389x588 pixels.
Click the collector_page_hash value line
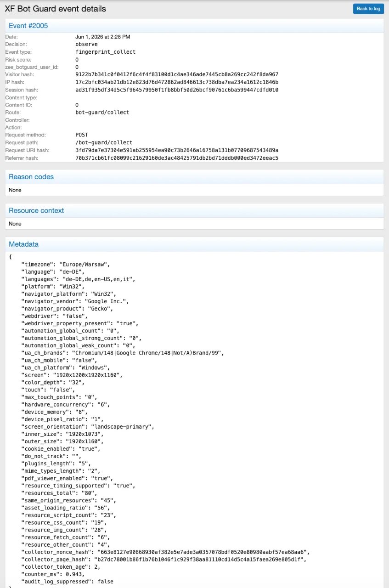[163, 560]
